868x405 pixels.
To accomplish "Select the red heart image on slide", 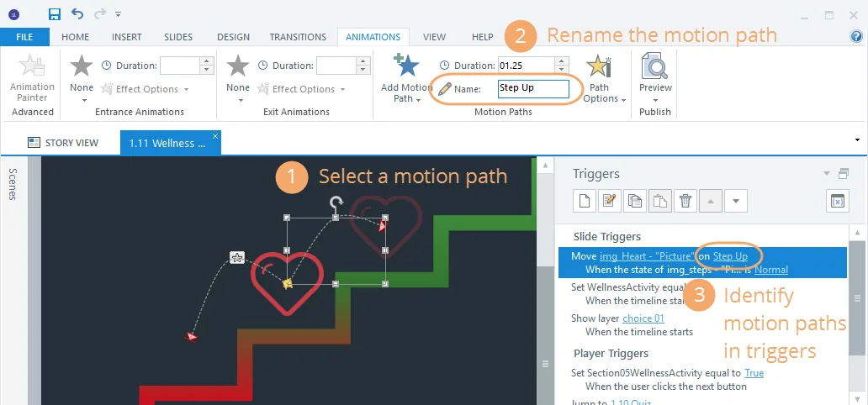I will point(288,284).
